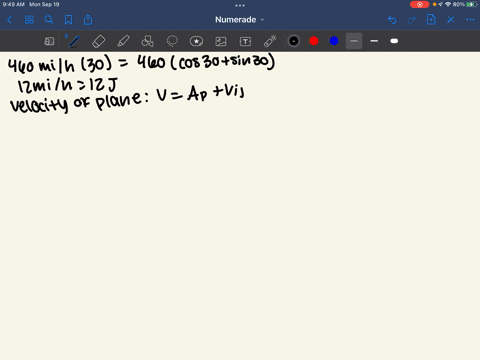Select the Pen tool

pyautogui.click(x=74, y=41)
